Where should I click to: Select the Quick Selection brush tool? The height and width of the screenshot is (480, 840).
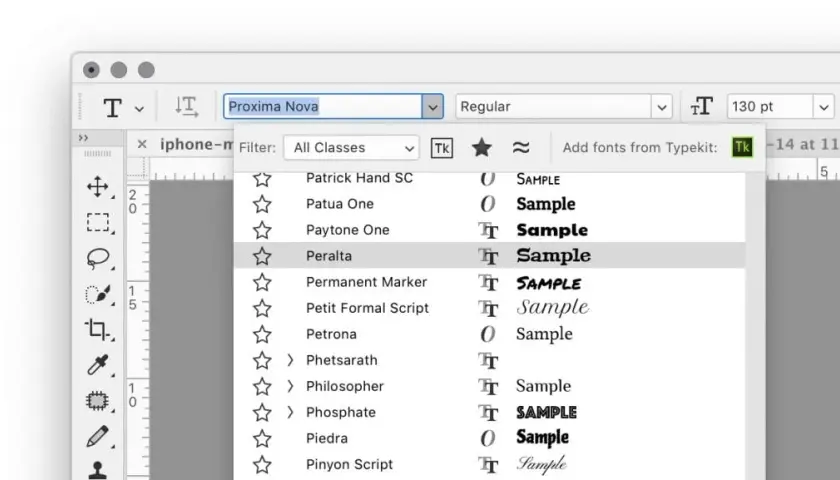pyautogui.click(x=98, y=294)
